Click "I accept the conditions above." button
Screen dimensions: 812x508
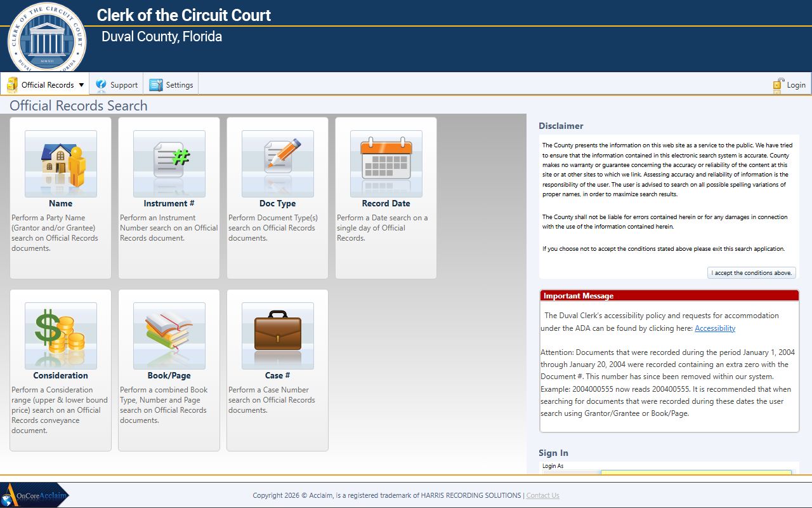tap(752, 273)
